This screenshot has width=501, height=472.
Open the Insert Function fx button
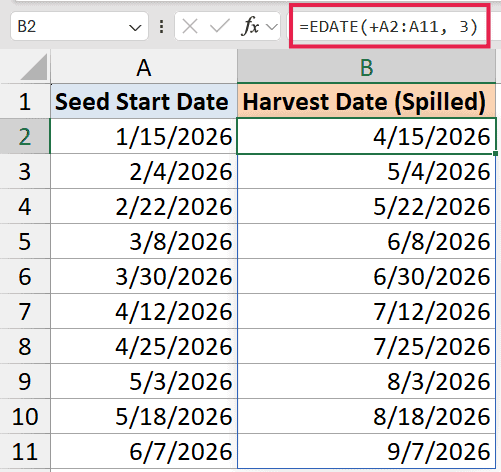pos(250,26)
